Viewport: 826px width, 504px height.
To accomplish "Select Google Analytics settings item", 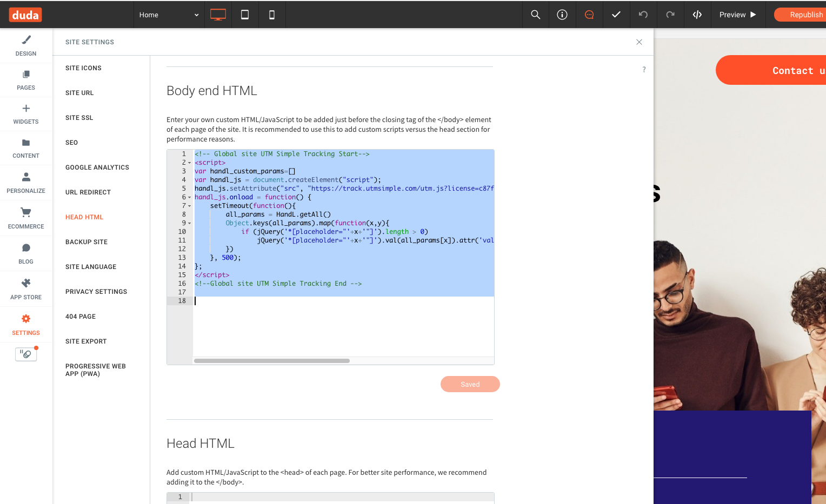I will [97, 167].
